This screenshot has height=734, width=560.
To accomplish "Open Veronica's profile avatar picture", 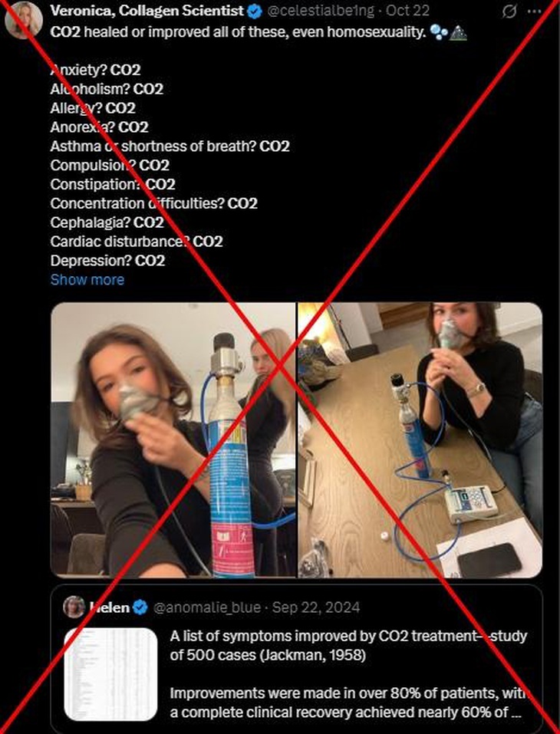I will click(24, 19).
